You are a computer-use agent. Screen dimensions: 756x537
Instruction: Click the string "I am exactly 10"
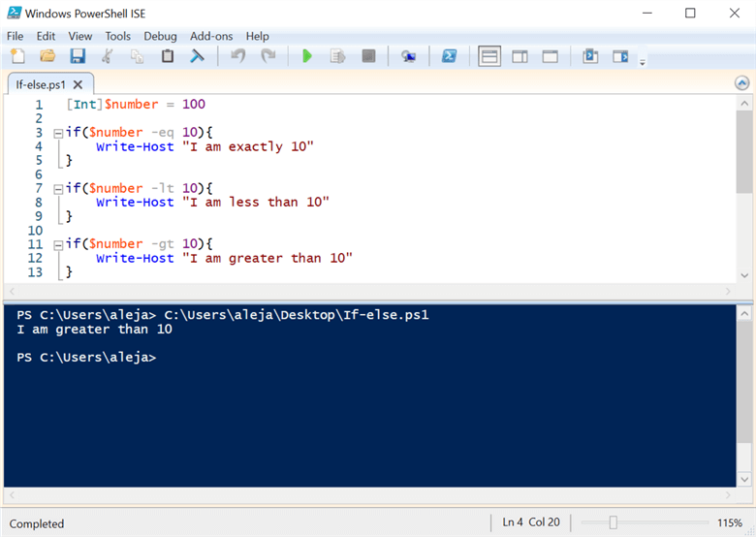[248, 146]
